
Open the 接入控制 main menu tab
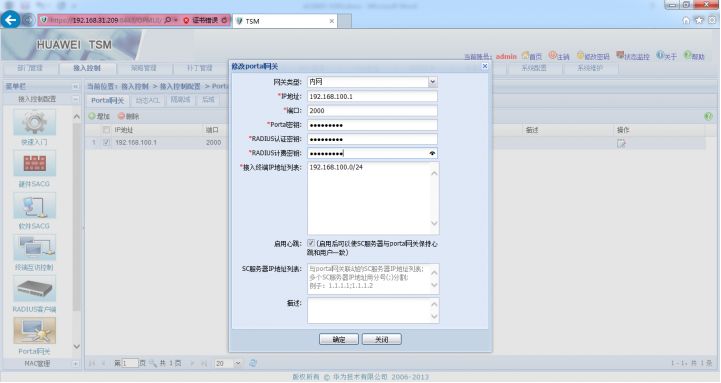87,68
